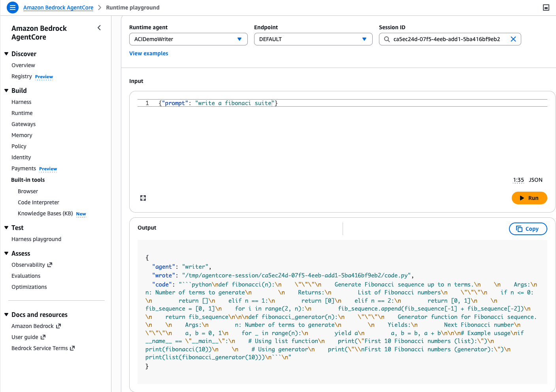
Task: Open Browser built-in tool
Action: click(28, 191)
